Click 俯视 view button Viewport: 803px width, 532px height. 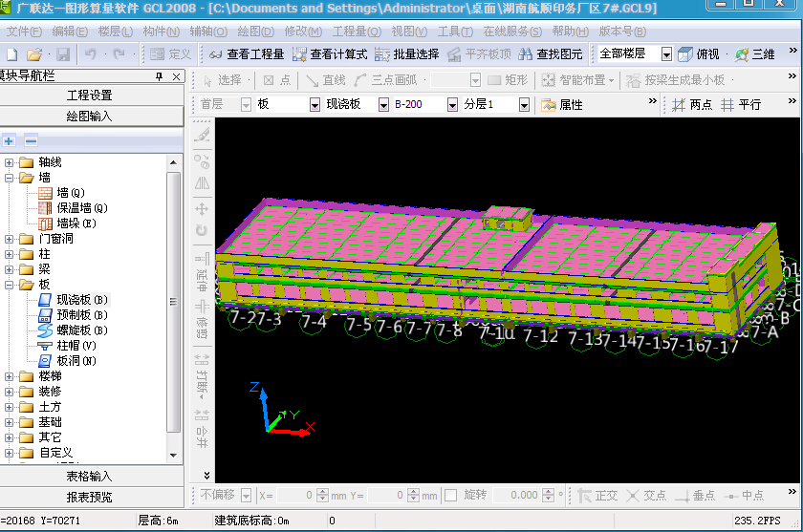tap(699, 54)
